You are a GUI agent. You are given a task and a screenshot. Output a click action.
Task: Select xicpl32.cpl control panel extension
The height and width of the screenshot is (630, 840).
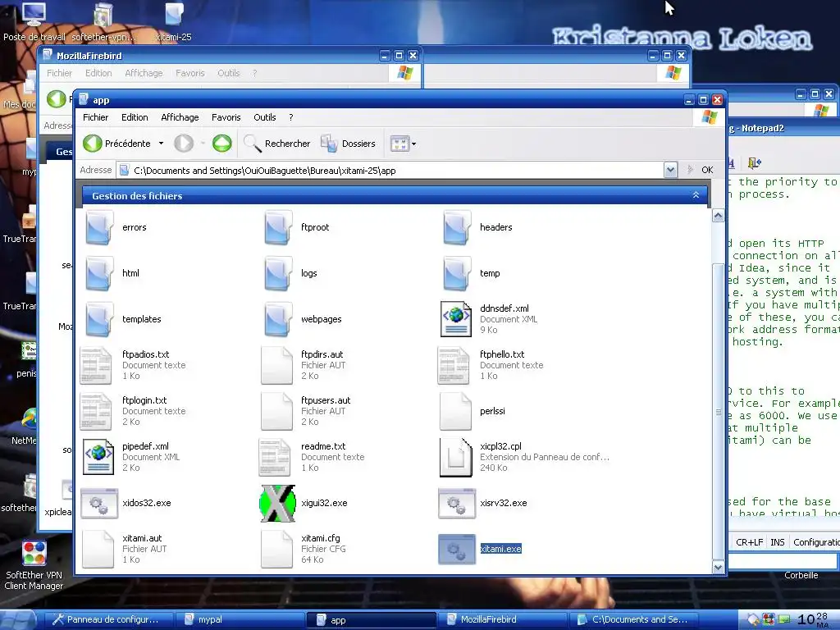pyautogui.click(x=524, y=457)
